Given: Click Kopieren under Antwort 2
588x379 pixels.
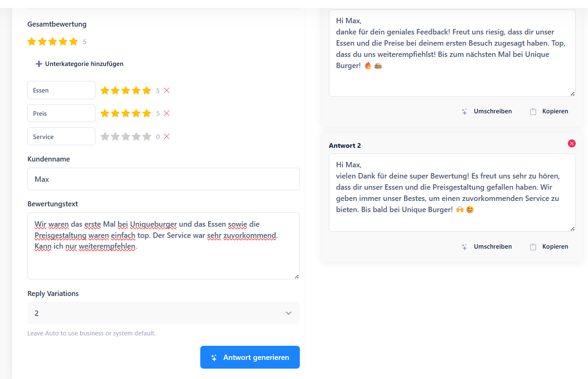Looking at the screenshot, I should point(555,247).
